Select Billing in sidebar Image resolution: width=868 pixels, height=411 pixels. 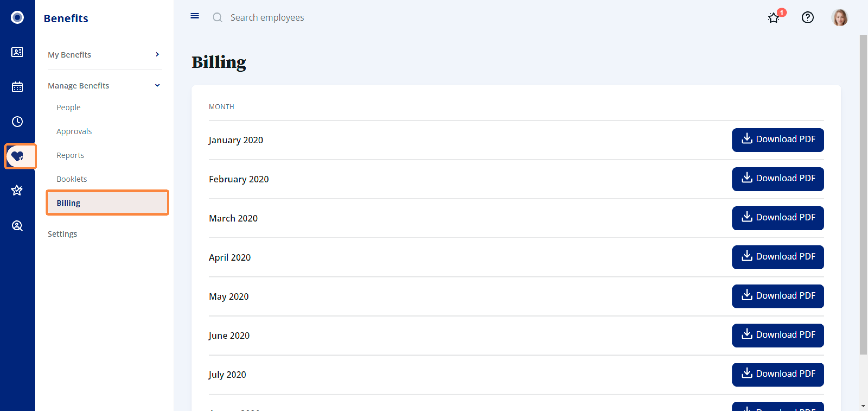107,203
